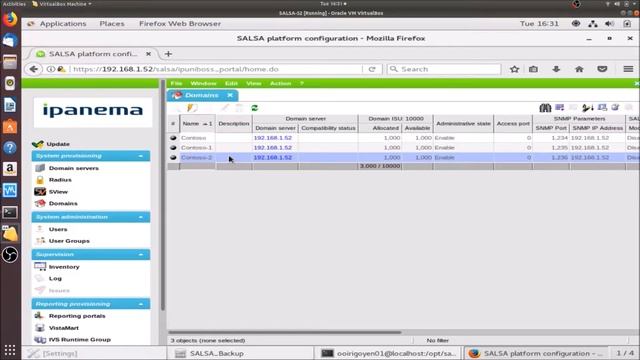The height and width of the screenshot is (360, 640).
Task: Select the Contoso-1 row name
Action: coord(196,148)
